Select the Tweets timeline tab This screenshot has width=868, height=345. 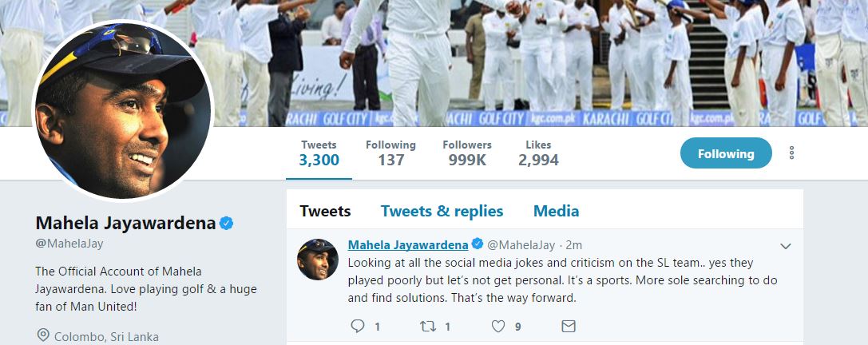click(325, 211)
